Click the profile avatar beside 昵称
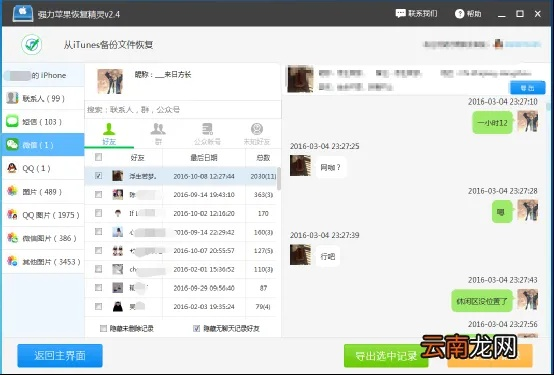Screen dimensions: 554x375 pos(110,81)
